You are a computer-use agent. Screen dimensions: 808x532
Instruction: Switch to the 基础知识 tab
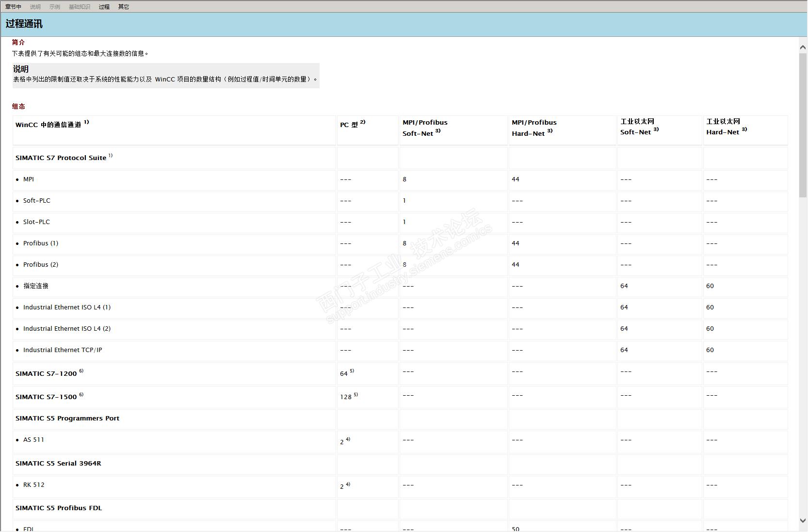pyautogui.click(x=80, y=7)
